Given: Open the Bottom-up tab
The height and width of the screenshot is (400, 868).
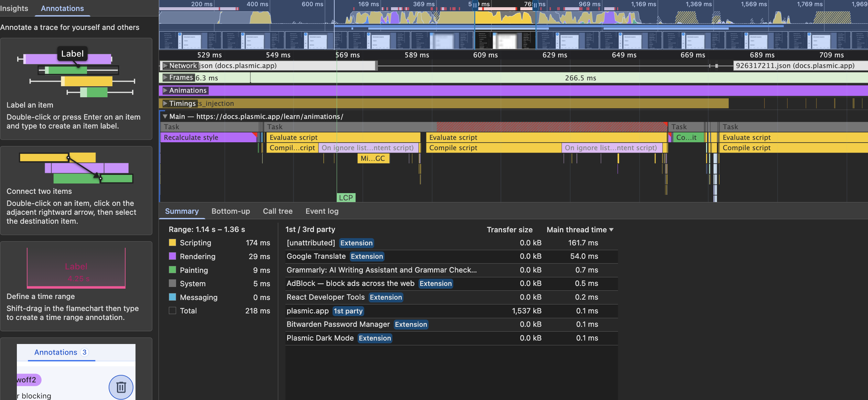Looking at the screenshot, I should pos(230,211).
